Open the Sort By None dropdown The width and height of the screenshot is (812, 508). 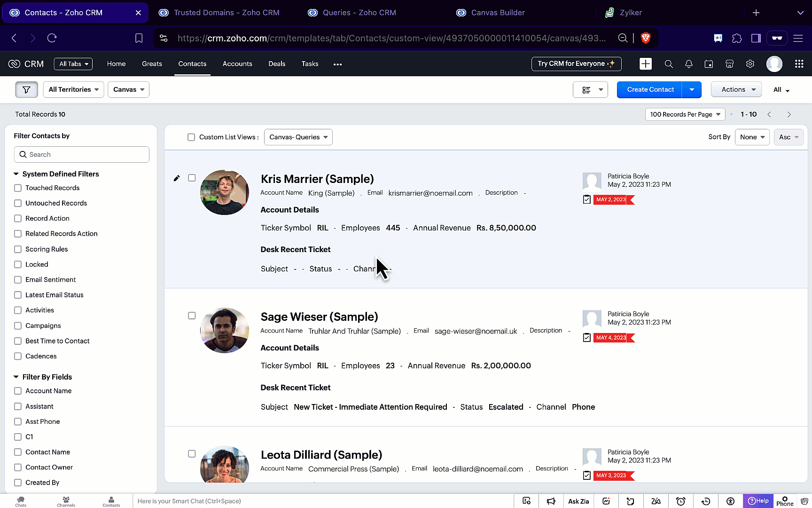(752, 137)
